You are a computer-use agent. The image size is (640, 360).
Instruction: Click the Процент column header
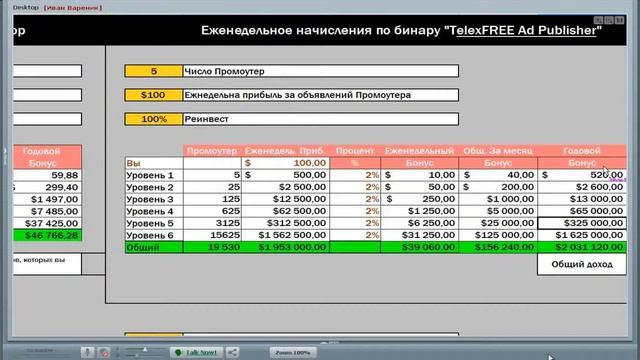click(355, 151)
